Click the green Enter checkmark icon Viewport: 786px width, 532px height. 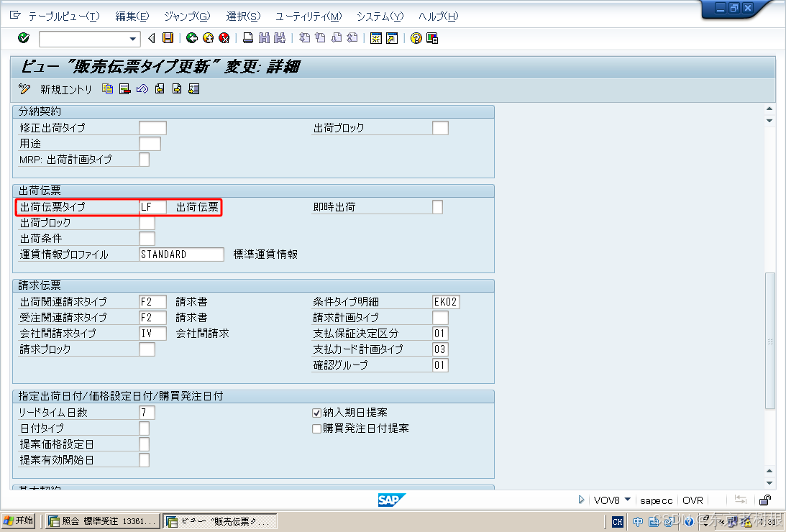[24, 38]
